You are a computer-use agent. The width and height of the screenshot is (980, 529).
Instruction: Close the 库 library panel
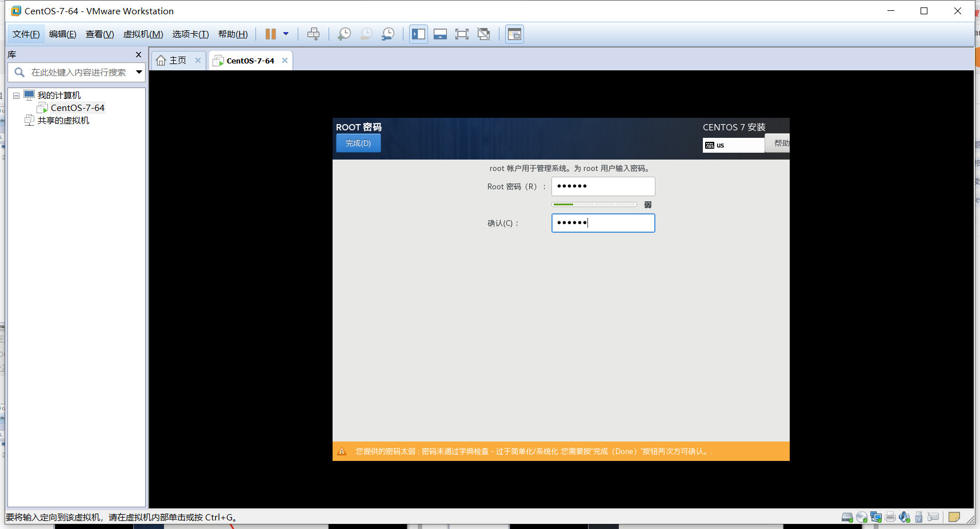pyautogui.click(x=138, y=55)
